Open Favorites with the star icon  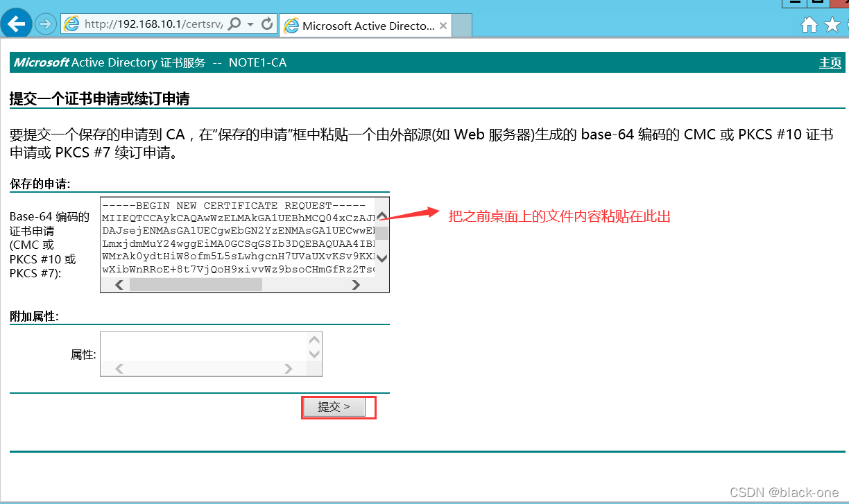pyautogui.click(x=833, y=26)
